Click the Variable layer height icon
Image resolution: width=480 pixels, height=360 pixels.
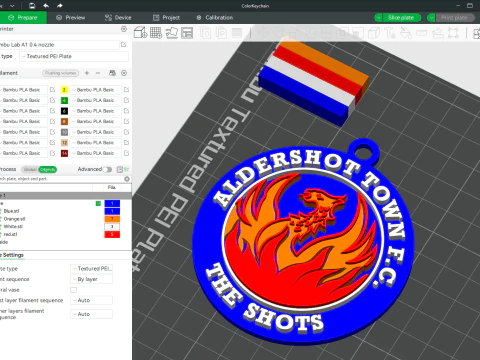(237, 33)
